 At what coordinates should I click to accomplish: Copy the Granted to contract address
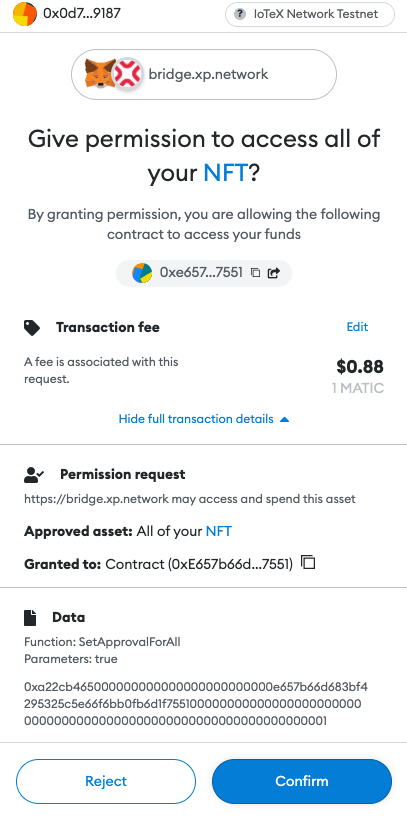[309, 563]
